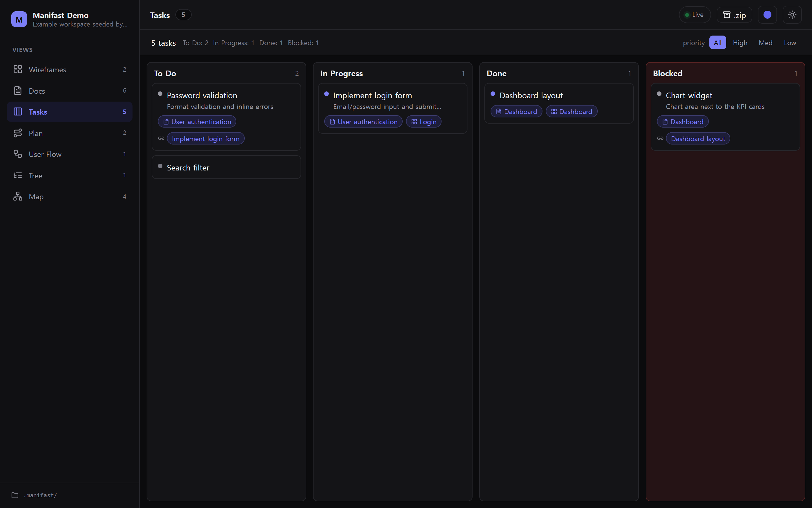Click the status dot on Password validation card
This screenshot has height=508, width=812.
click(x=160, y=94)
